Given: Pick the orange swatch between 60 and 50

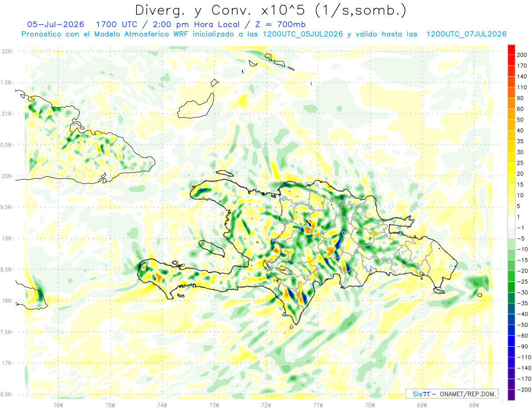Looking at the screenshot, I should [x=511, y=114].
